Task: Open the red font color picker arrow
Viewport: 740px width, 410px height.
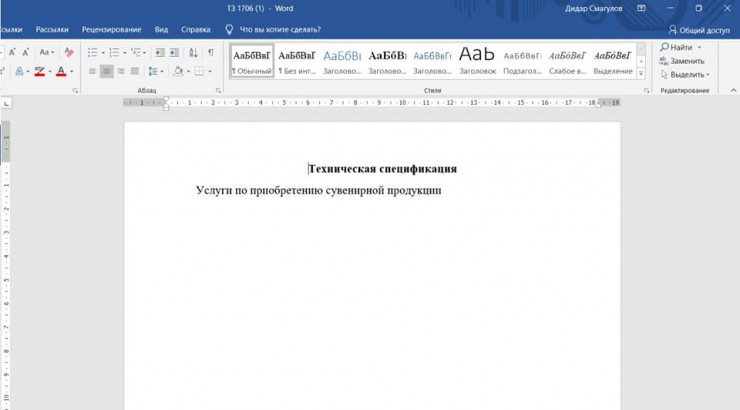Action: pyautogui.click(x=72, y=72)
